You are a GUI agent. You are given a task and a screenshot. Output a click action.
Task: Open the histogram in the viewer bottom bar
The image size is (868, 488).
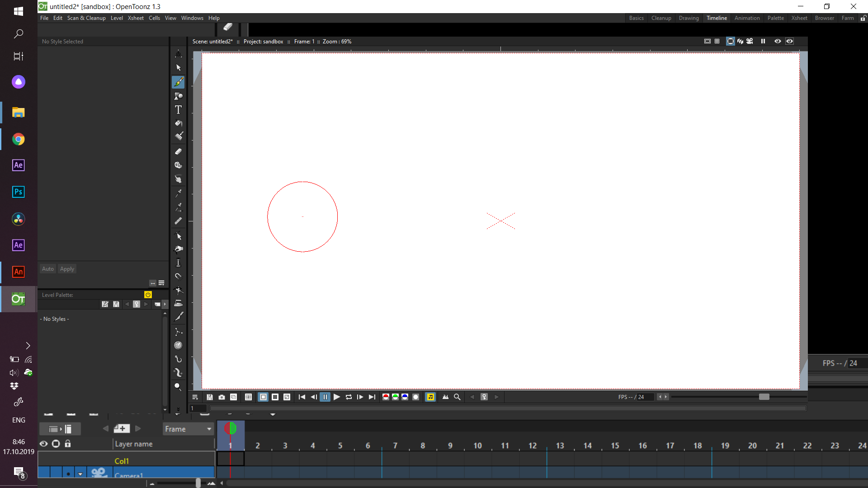tap(446, 397)
